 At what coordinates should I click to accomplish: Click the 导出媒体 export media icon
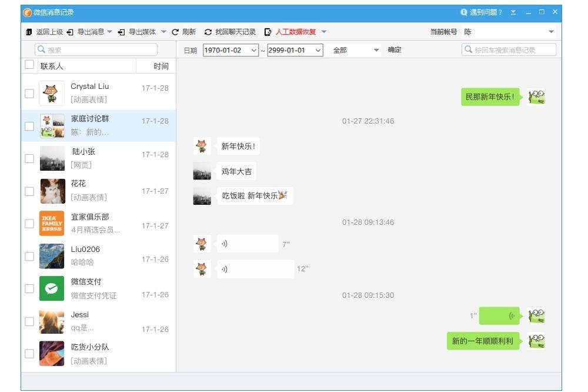click(121, 32)
